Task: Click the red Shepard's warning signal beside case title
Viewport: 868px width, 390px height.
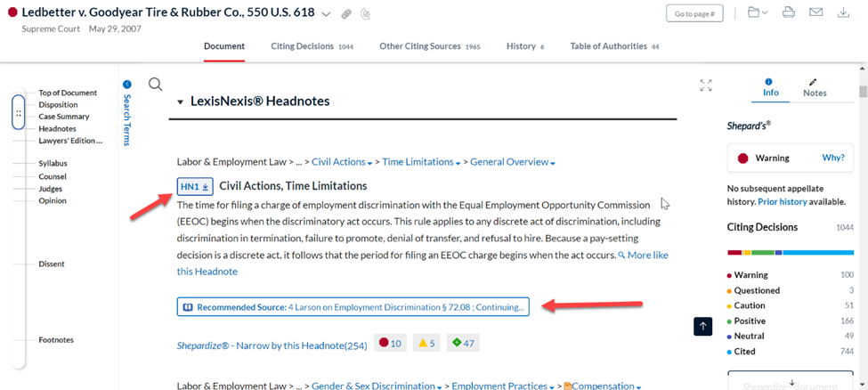Action: (x=12, y=12)
